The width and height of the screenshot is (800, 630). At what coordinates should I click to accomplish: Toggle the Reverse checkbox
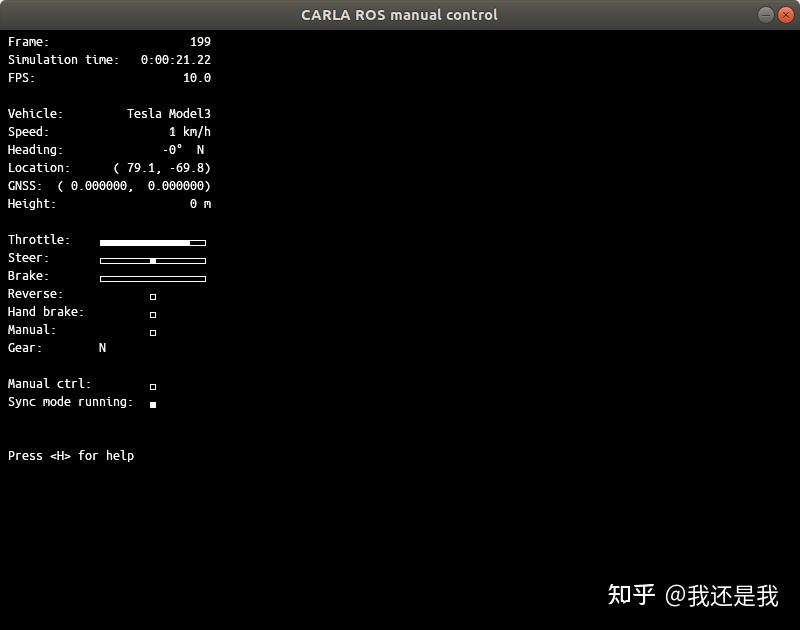coord(152,296)
